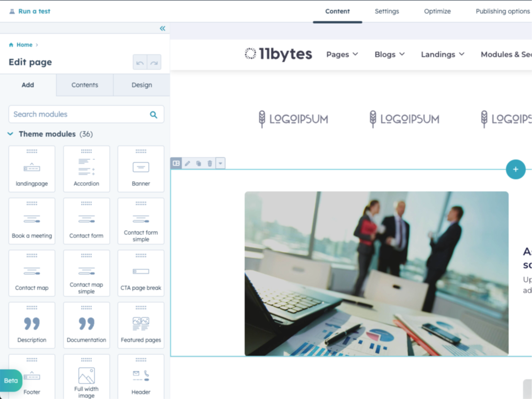This screenshot has height=399, width=532.
Task: Click the redo arrow button
Action: pyautogui.click(x=154, y=62)
